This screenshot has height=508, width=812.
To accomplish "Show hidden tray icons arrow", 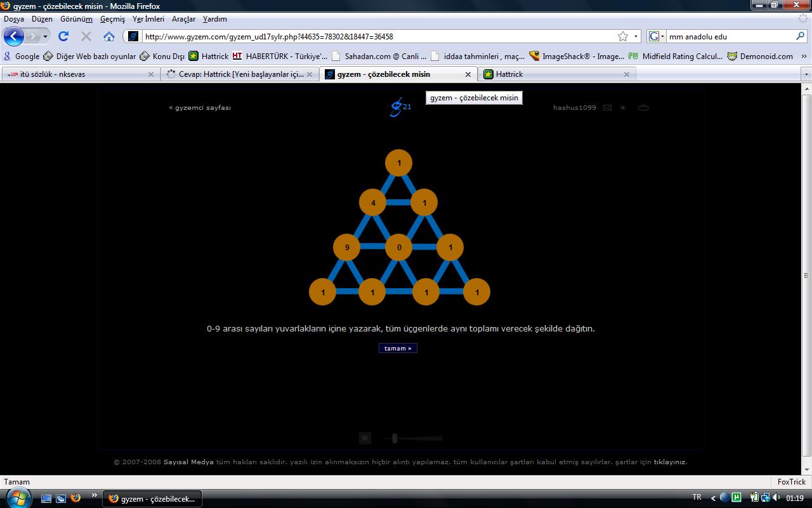I will click(x=713, y=498).
